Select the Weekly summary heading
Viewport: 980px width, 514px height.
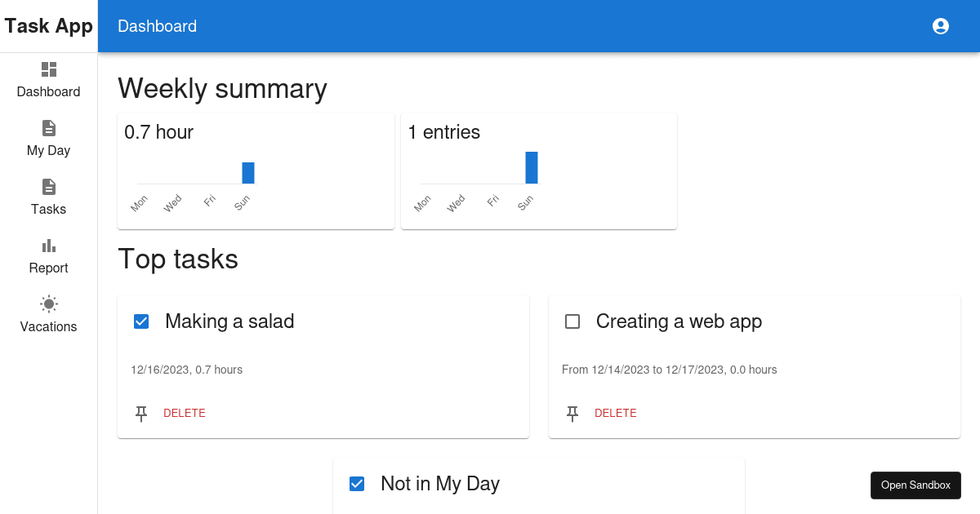[223, 88]
